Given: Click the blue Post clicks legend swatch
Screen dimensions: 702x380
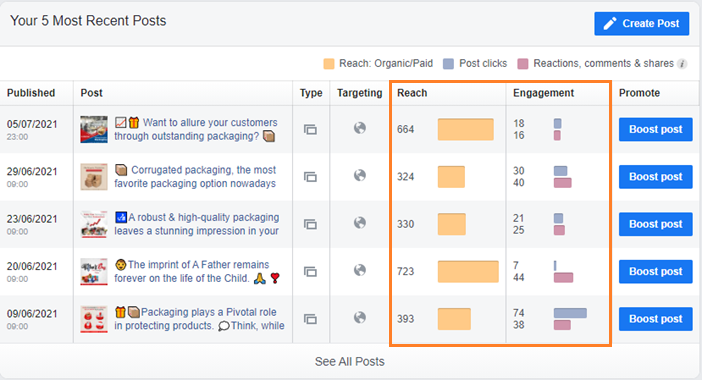Looking at the screenshot, I should 448,64.
